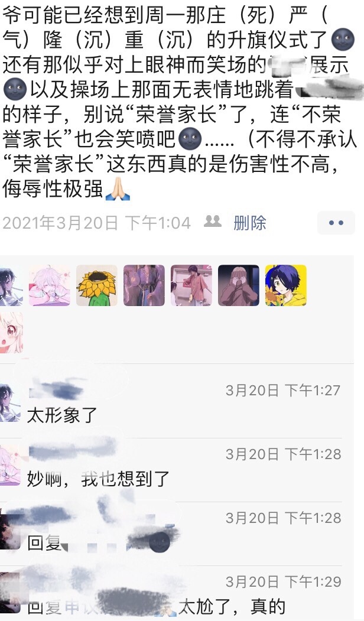This screenshot has height=621, width=364.
Task: Open the sunflower-head avatar in likes
Action: [97, 285]
